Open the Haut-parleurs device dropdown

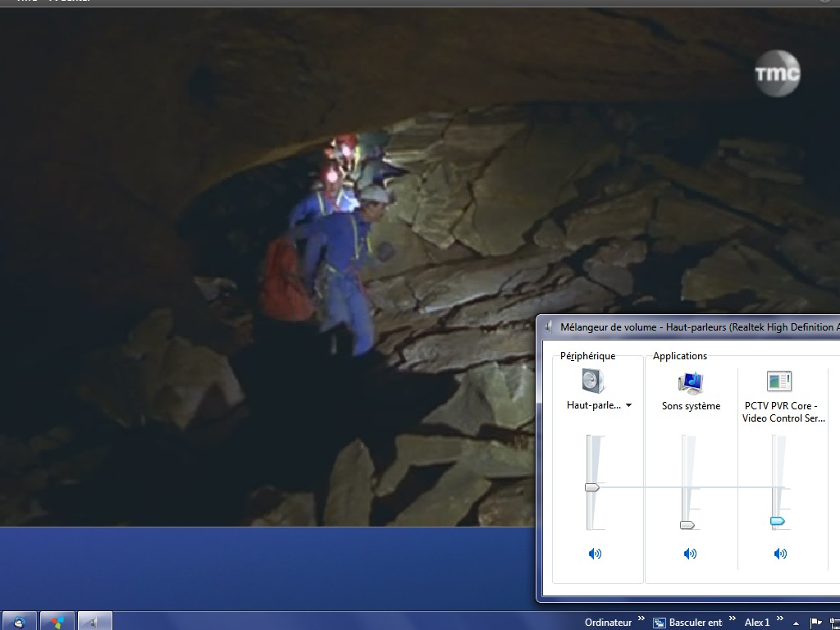coord(628,405)
